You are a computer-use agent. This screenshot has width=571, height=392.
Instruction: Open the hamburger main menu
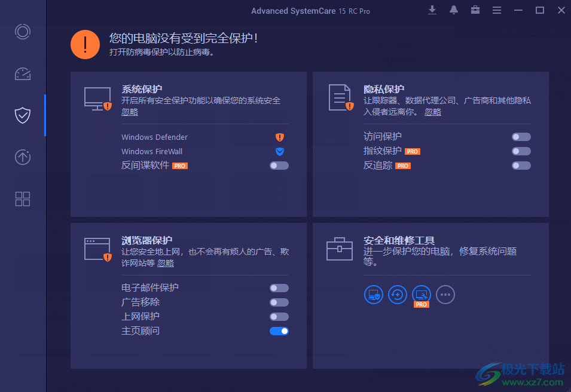click(497, 10)
